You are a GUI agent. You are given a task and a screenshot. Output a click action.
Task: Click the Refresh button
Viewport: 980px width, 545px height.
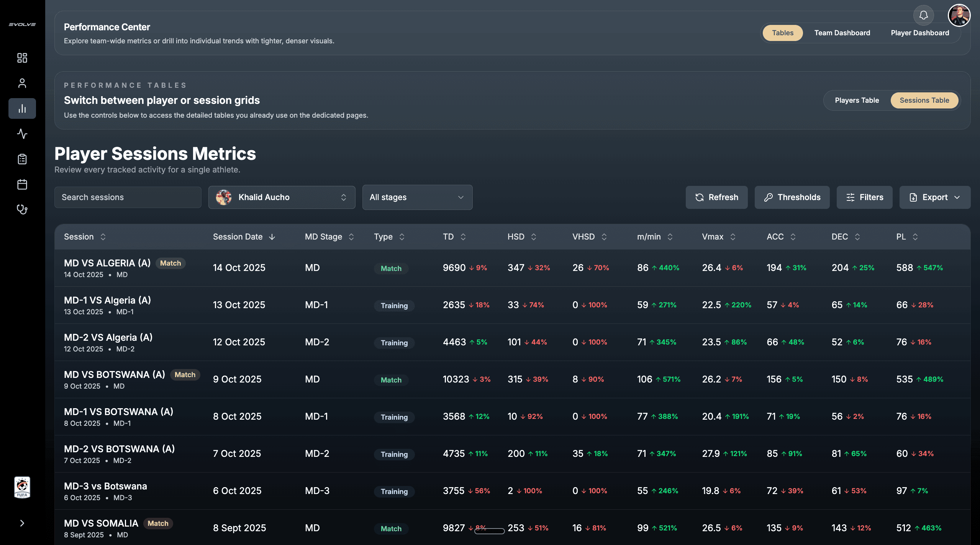pyautogui.click(x=716, y=197)
